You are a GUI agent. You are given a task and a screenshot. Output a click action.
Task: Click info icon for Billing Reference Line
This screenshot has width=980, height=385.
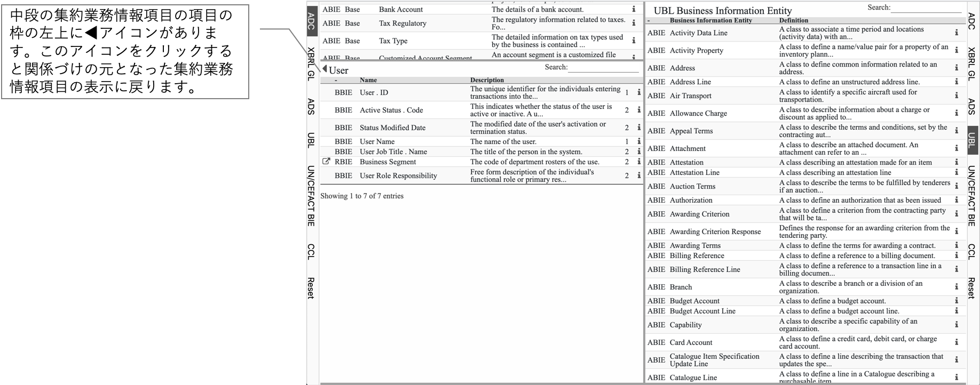coord(956,269)
